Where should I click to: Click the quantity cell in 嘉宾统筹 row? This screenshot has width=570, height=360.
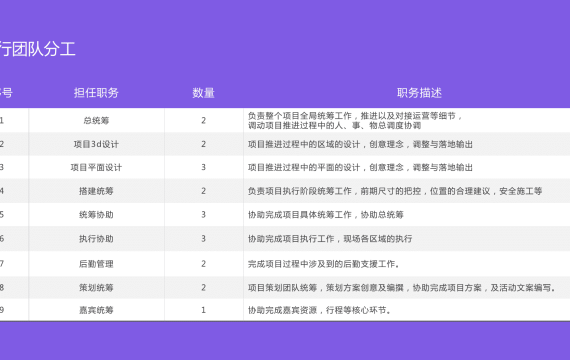[x=204, y=310]
